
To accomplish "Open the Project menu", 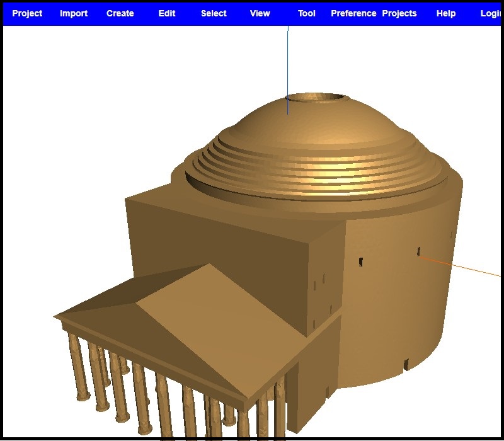I will click(x=27, y=13).
